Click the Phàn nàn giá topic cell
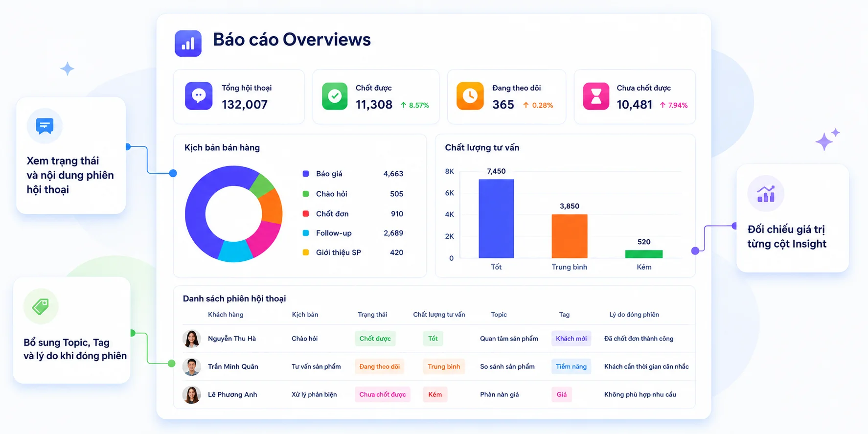 pos(499,394)
